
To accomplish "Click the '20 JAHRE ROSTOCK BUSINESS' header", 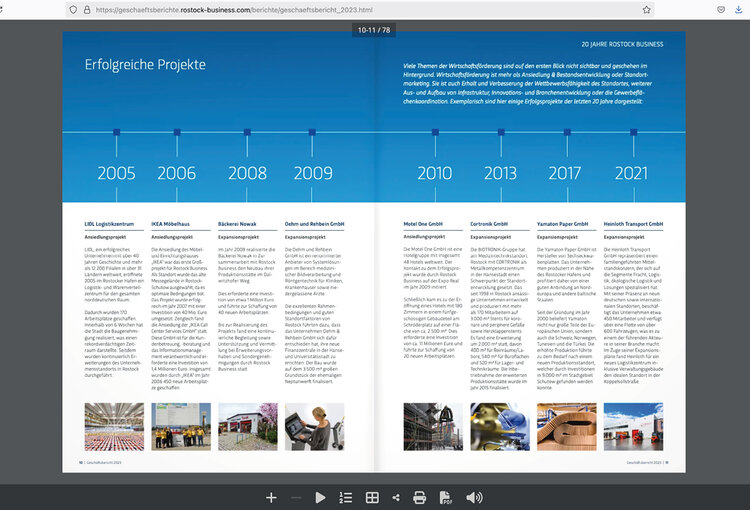I will click(x=622, y=44).
